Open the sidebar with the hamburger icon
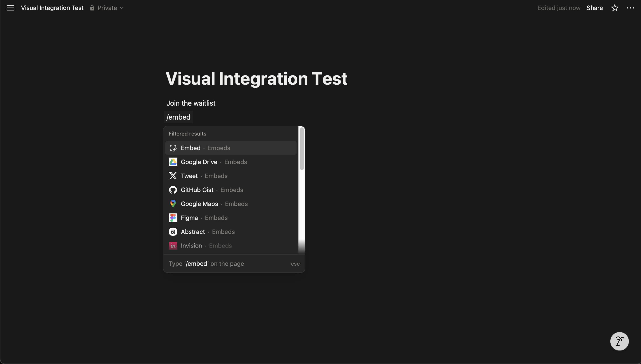 [x=10, y=8]
